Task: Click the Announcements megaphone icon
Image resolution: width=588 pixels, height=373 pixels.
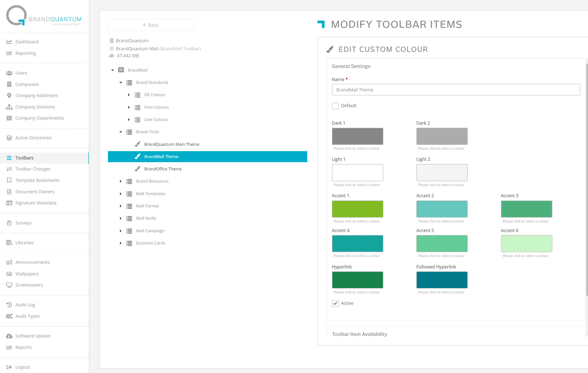Action: 9,262
